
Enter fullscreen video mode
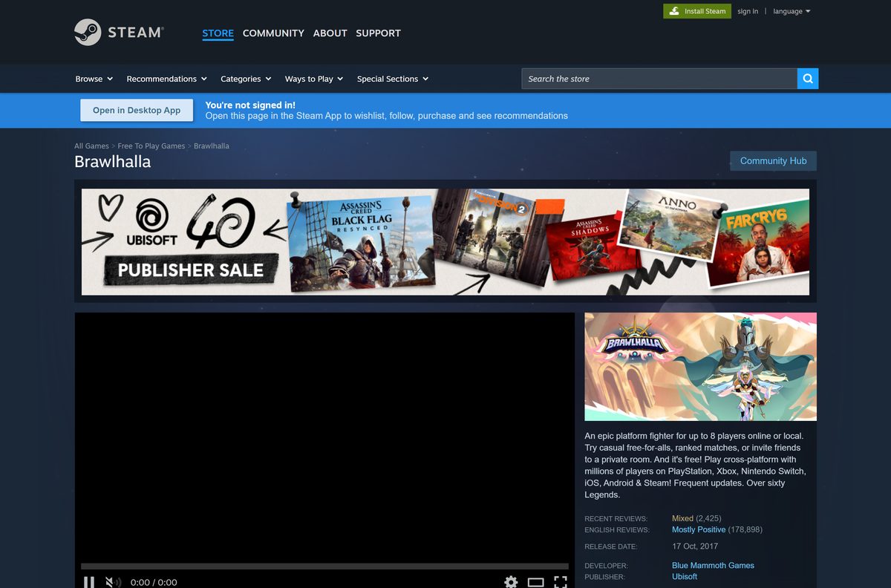tap(561, 582)
